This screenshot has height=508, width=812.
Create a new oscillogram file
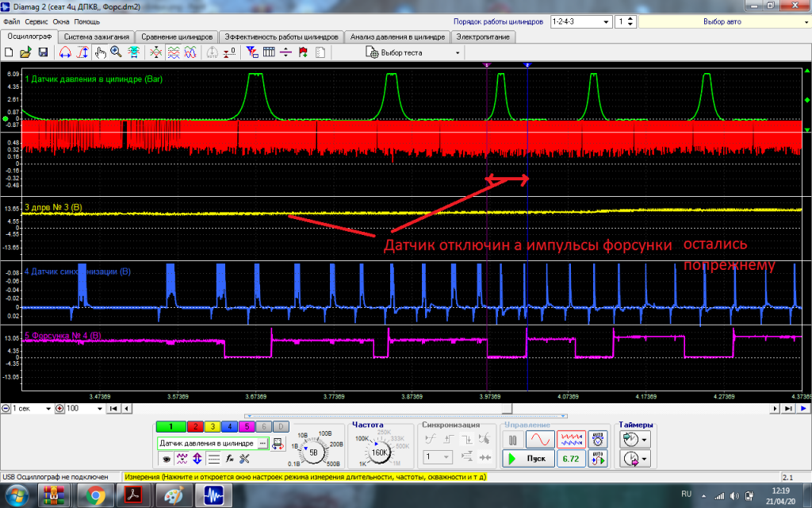point(9,52)
